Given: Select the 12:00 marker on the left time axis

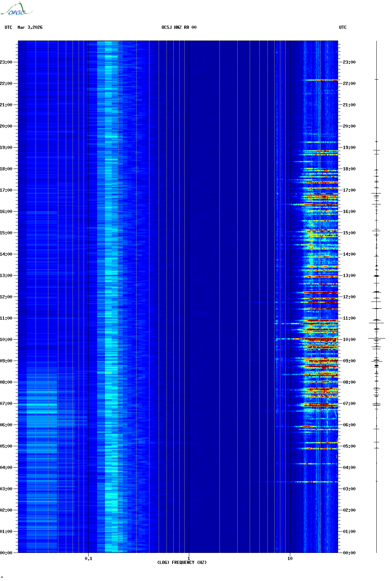Looking at the screenshot, I should coord(6,297).
